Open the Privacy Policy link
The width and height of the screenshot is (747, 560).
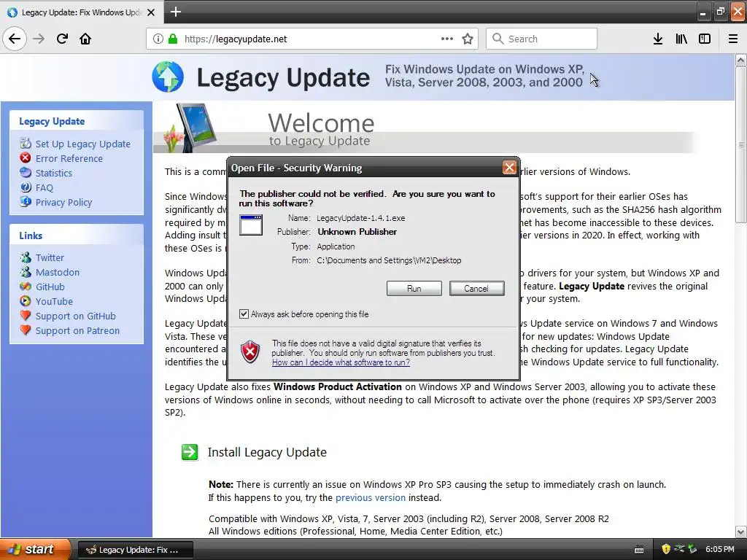(64, 203)
